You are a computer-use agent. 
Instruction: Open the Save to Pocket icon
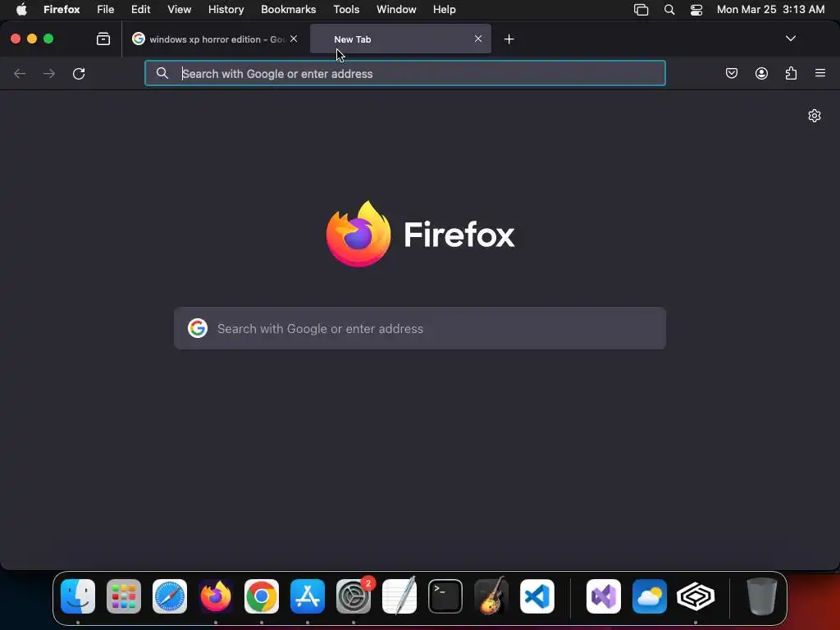pos(732,73)
